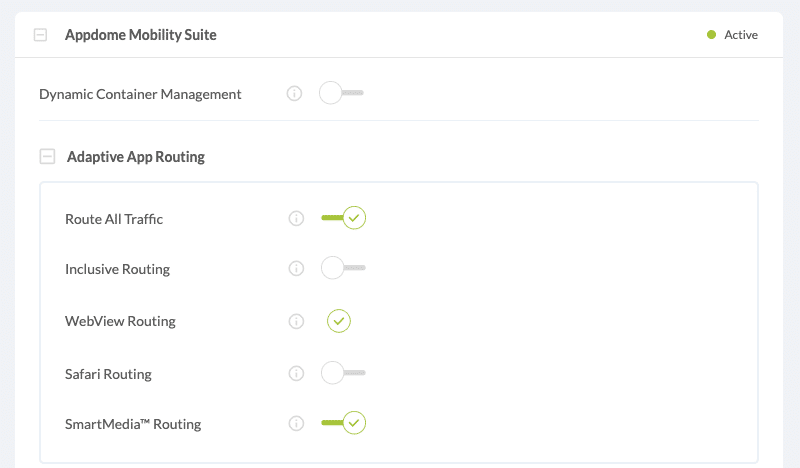Disable the Route All Traffic switch

[x=343, y=218]
